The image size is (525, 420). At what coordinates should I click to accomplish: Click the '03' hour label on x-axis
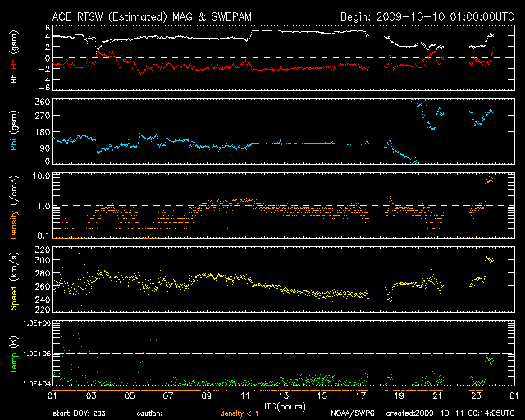[x=91, y=396]
